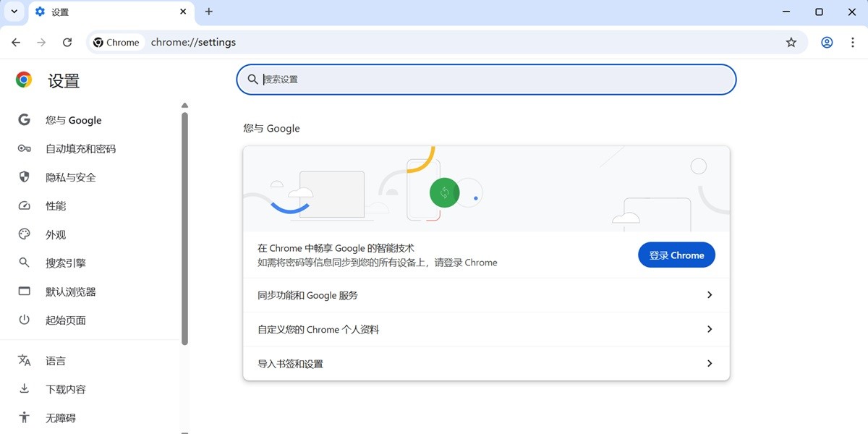Screen dimensions: 868x434
Task: Expand 自定义您的 Chrome 个人资料
Action: [x=485, y=329]
